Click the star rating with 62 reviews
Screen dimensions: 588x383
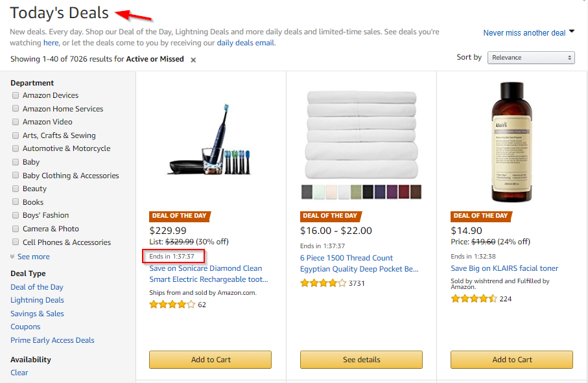tap(172, 305)
